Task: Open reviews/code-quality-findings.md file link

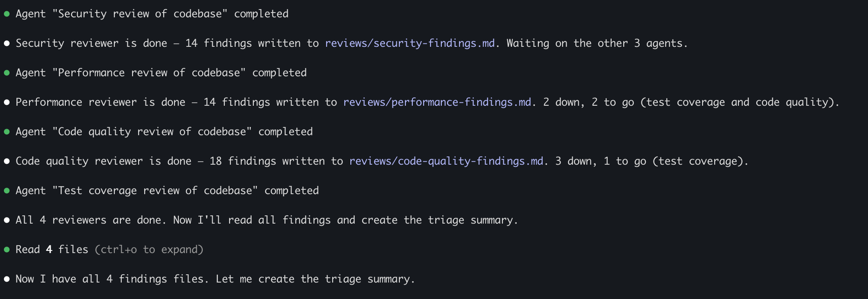Action: point(446,161)
